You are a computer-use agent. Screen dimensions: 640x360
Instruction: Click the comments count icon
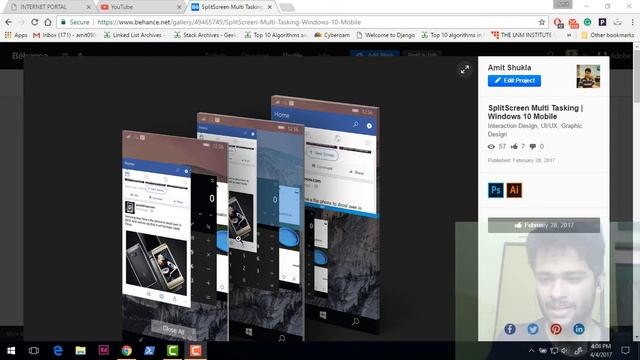tap(533, 146)
